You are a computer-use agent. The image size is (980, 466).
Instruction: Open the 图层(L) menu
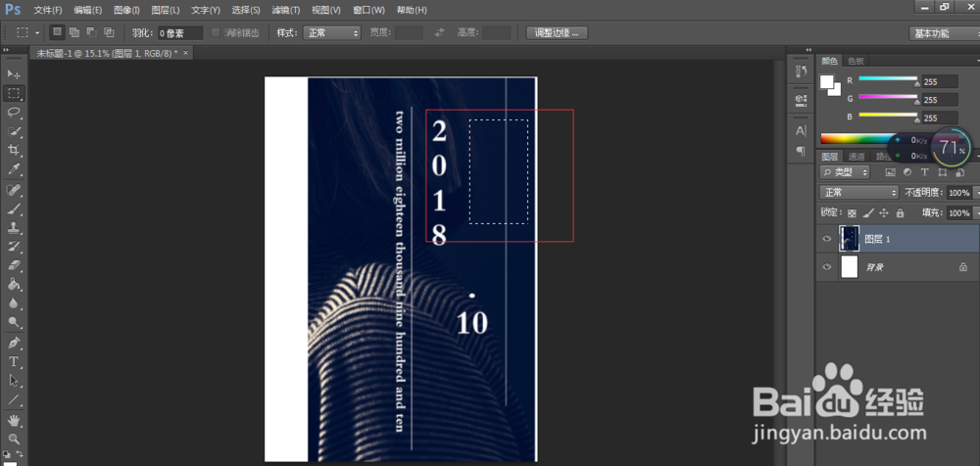(165, 10)
